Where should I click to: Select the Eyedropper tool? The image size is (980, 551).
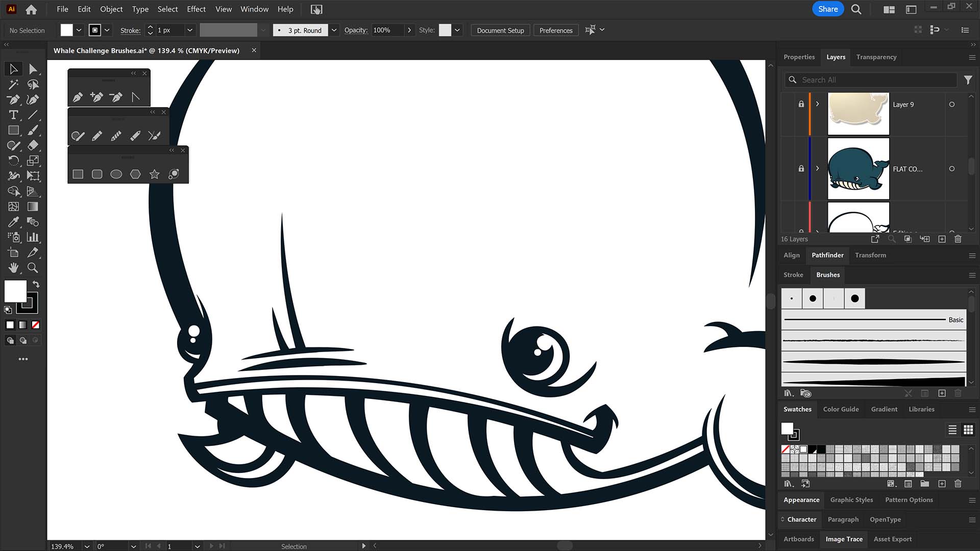pyautogui.click(x=13, y=222)
